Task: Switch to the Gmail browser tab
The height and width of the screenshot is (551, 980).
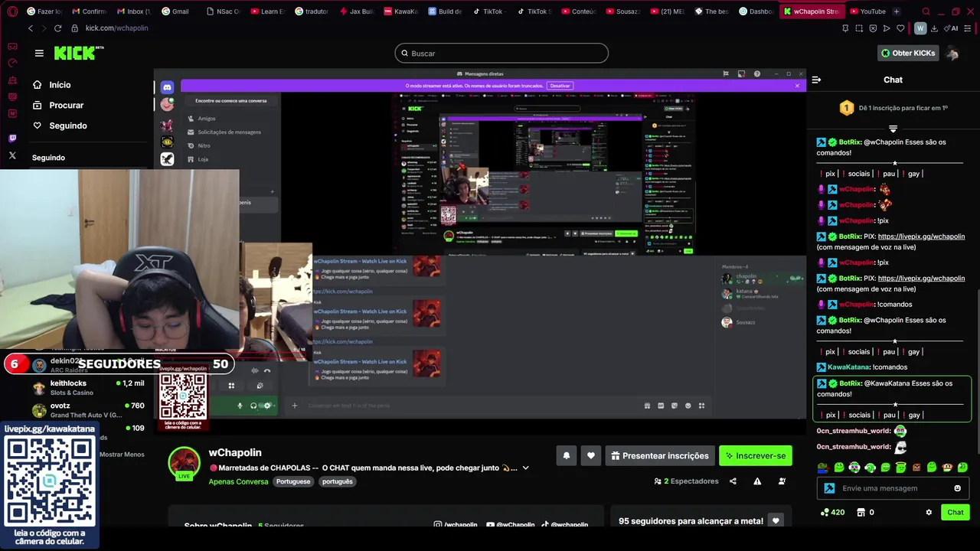Action: click(x=174, y=11)
